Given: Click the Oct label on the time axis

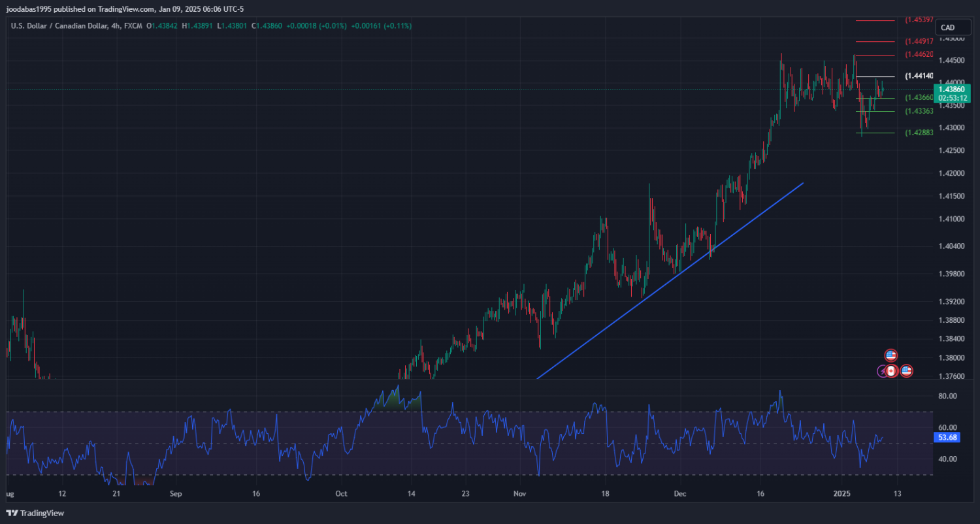Looking at the screenshot, I should [x=341, y=493].
